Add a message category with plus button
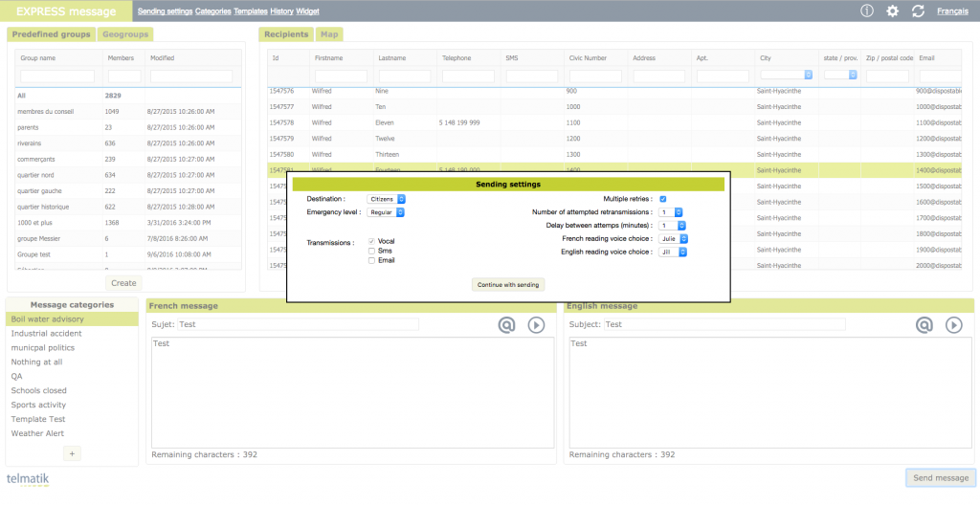980x505 pixels. click(73, 453)
